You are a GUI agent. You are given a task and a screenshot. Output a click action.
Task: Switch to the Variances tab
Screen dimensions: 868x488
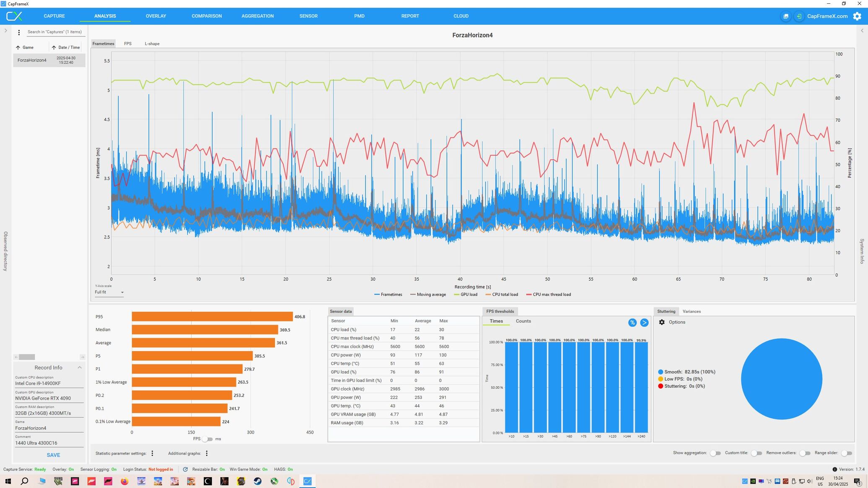click(x=692, y=311)
